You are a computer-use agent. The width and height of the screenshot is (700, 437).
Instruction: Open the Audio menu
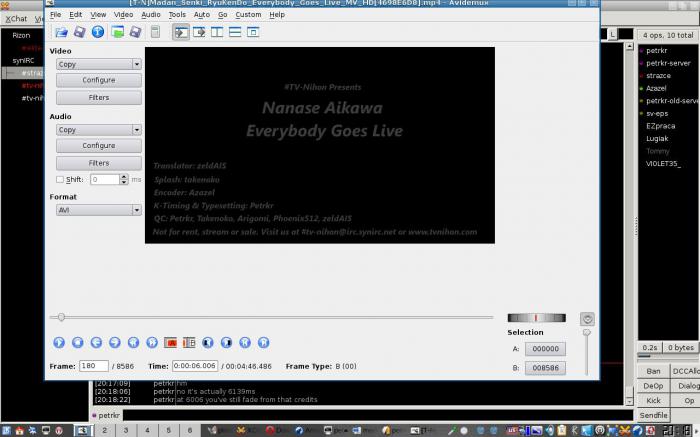[x=151, y=15]
